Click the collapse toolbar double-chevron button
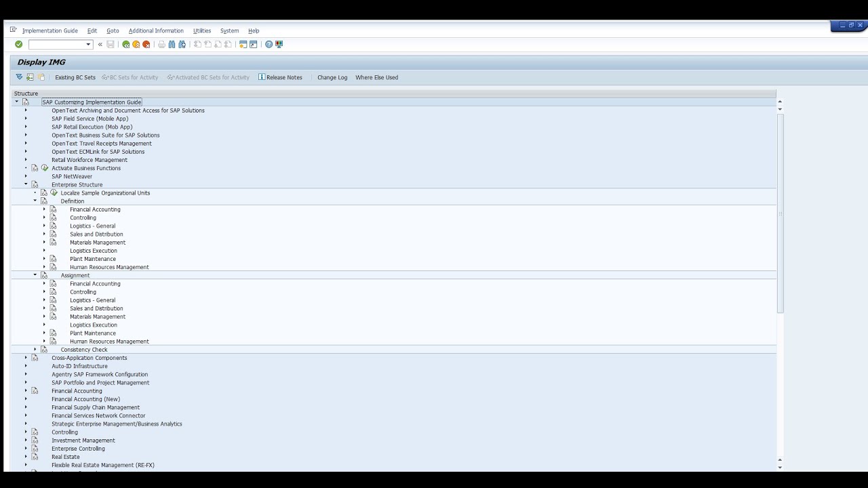The height and width of the screenshot is (488, 868). (100, 45)
